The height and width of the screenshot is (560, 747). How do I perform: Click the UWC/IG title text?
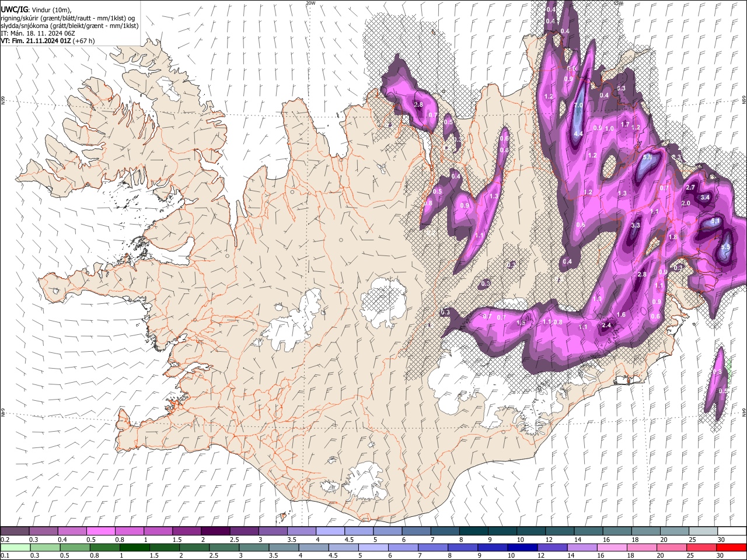coord(13,9)
